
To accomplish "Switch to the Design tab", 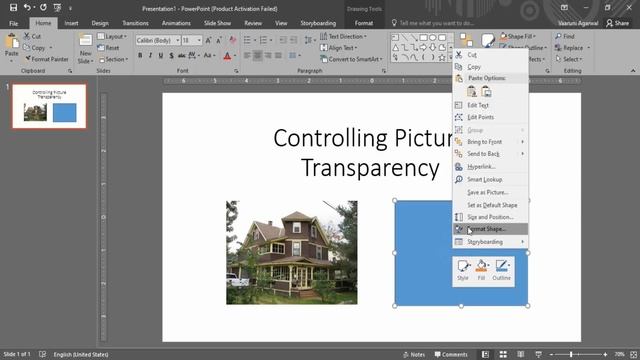I will tap(100, 23).
